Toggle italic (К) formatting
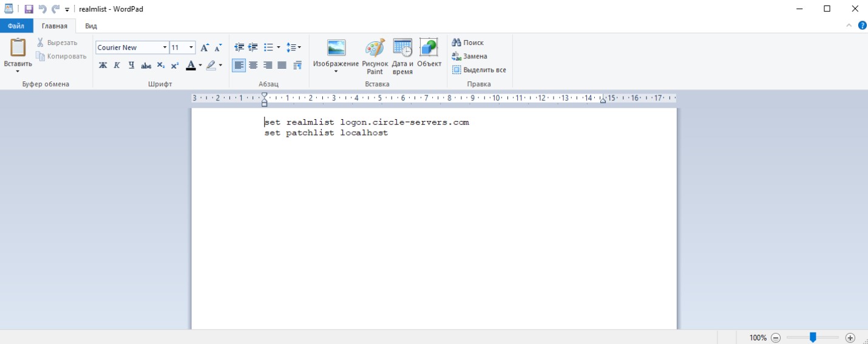 click(x=117, y=66)
